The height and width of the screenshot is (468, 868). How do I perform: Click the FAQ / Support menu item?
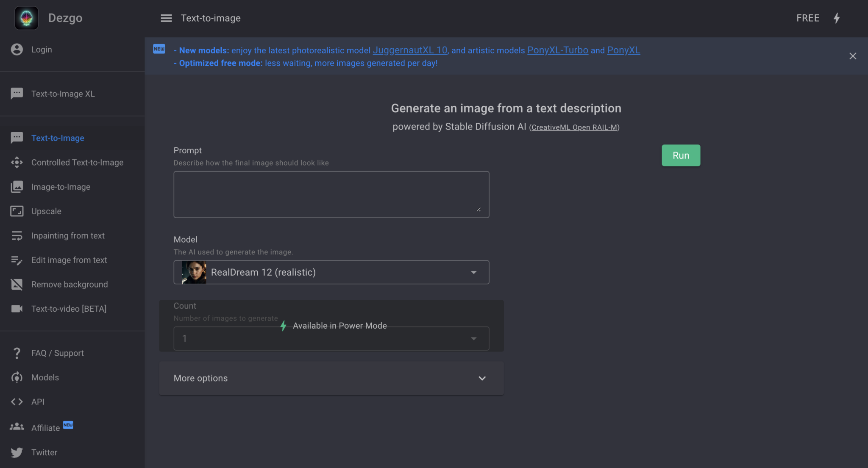(57, 352)
